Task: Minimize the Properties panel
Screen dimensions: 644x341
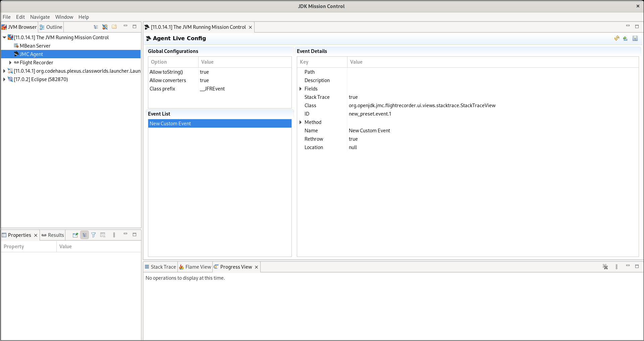Action: tap(125, 234)
